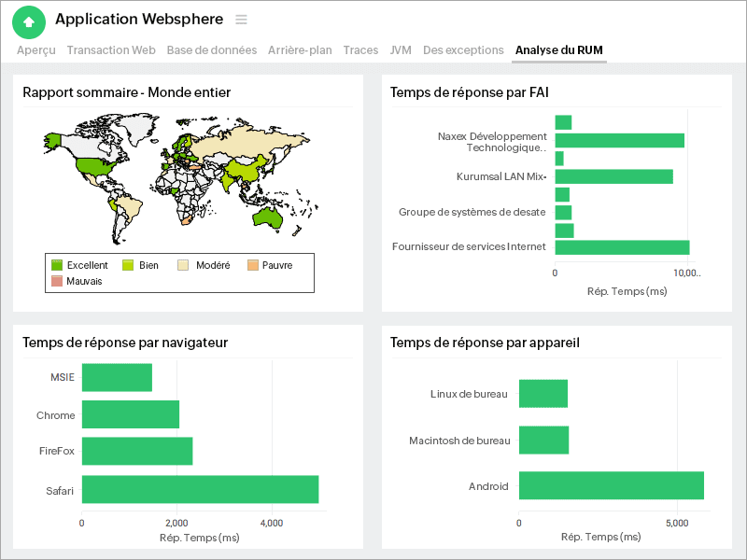
Task: Open the hamburger navigation menu
Action: click(x=241, y=20)
